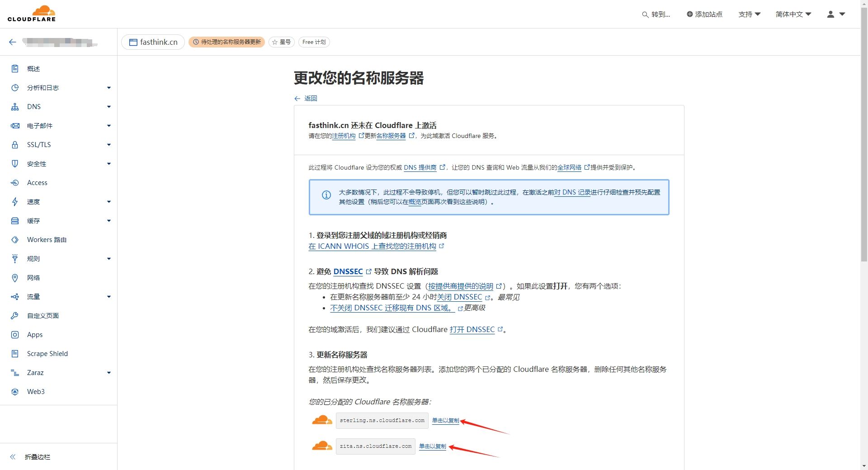
Task: Click the 待处理的名称服务器更新 status badge
Action: tap(226, 42)
